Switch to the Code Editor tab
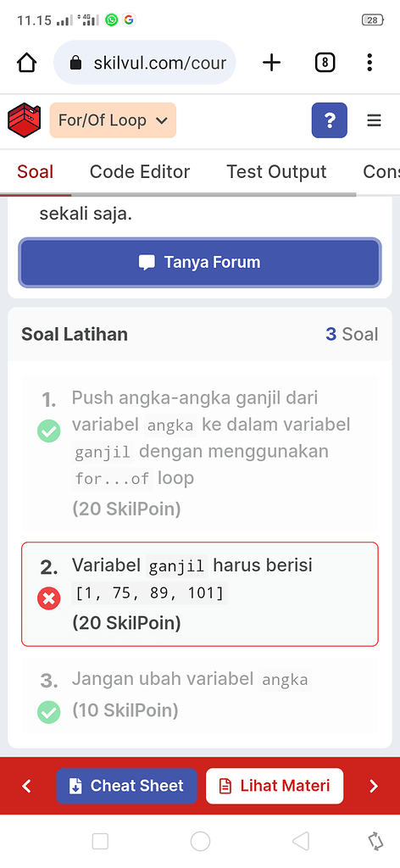 [x=140, y=171]
